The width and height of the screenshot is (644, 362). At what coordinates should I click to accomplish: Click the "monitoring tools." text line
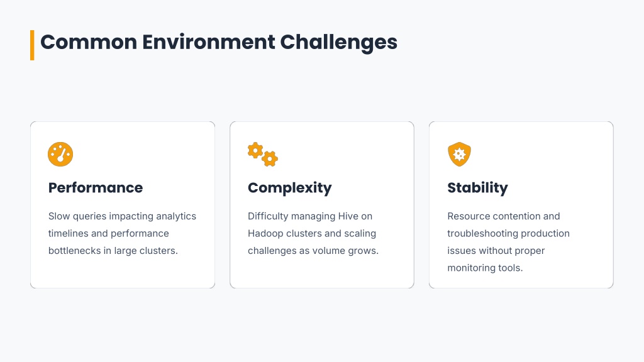coord(485,268)
